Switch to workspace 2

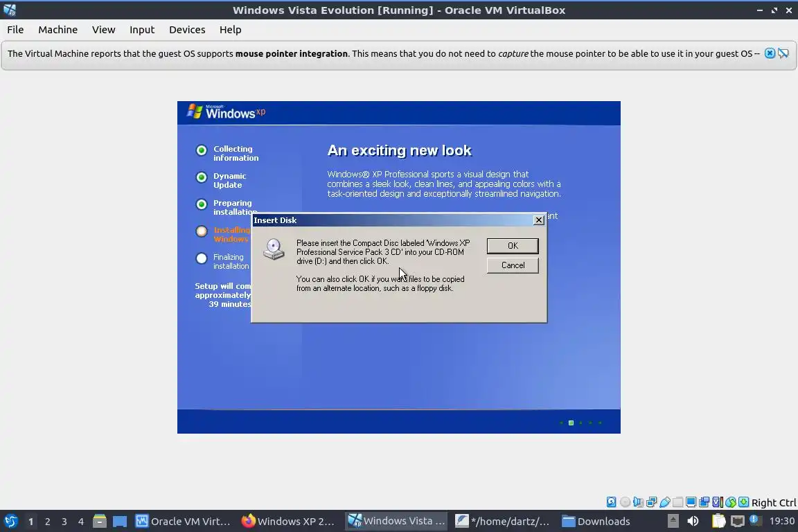pos(48,522)
